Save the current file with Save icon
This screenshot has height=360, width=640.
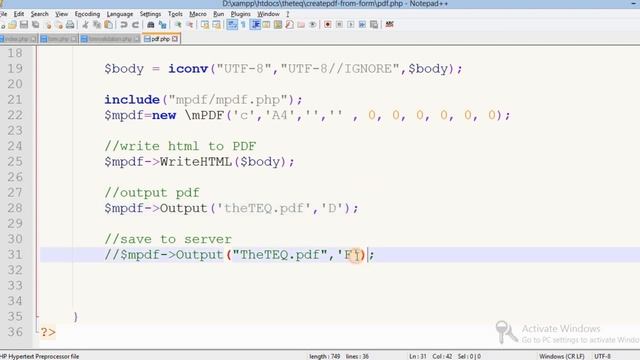(x=24, y=25)
